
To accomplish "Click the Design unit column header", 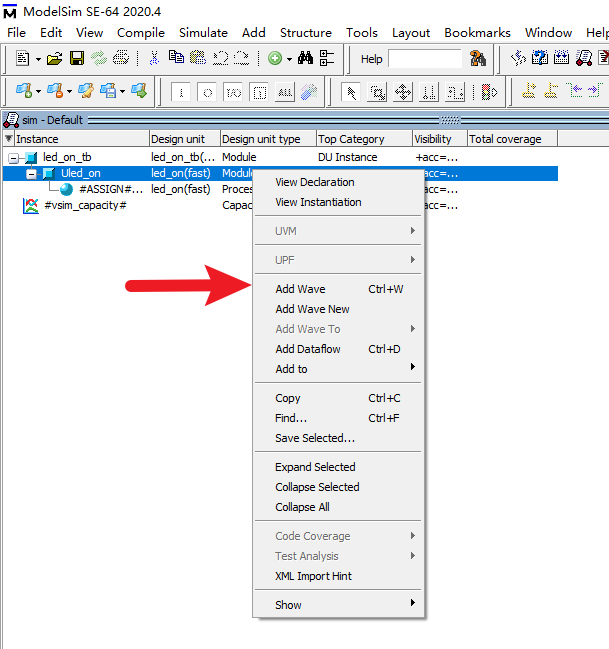I will point(184,139).
